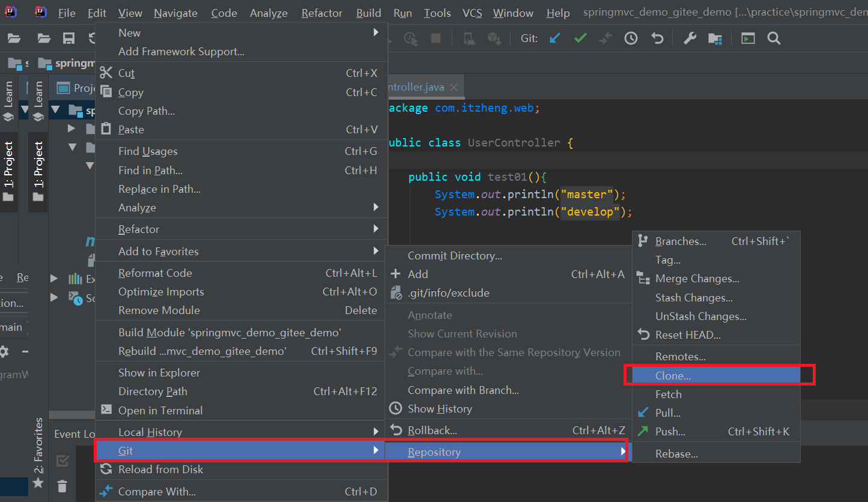Click the Open in Terminal icon
The image size is (868, 502).
point(106,410)
